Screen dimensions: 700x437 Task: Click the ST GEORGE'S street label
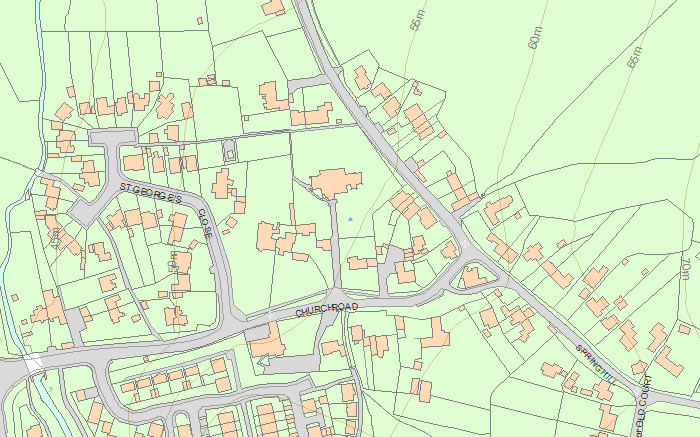pos(151,193)
